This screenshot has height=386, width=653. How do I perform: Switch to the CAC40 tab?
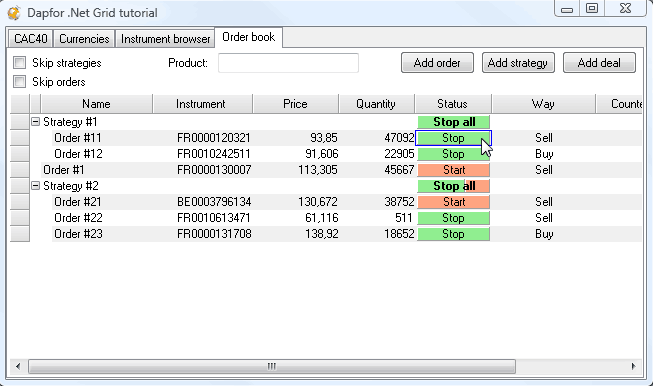click(x=31, y=39)
